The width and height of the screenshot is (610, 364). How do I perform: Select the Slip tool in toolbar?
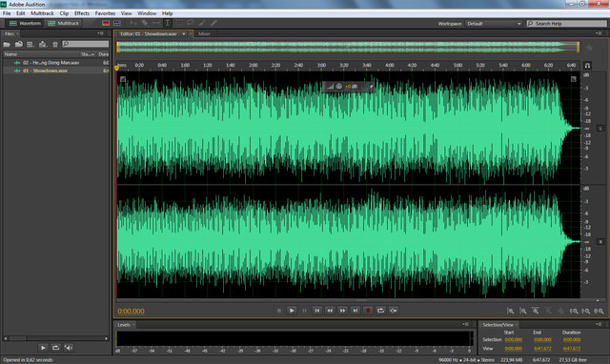156,23
